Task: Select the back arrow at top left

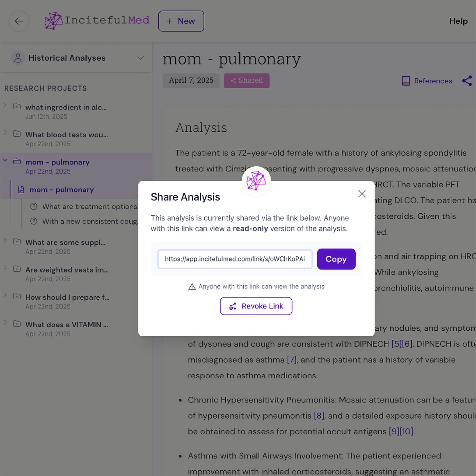Action: coord(19,21)
